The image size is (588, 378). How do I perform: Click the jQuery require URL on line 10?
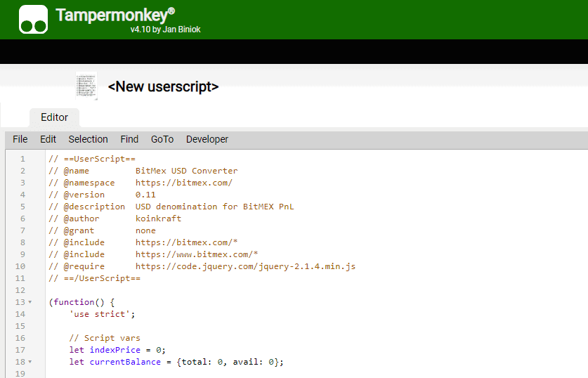click(245, 266)
